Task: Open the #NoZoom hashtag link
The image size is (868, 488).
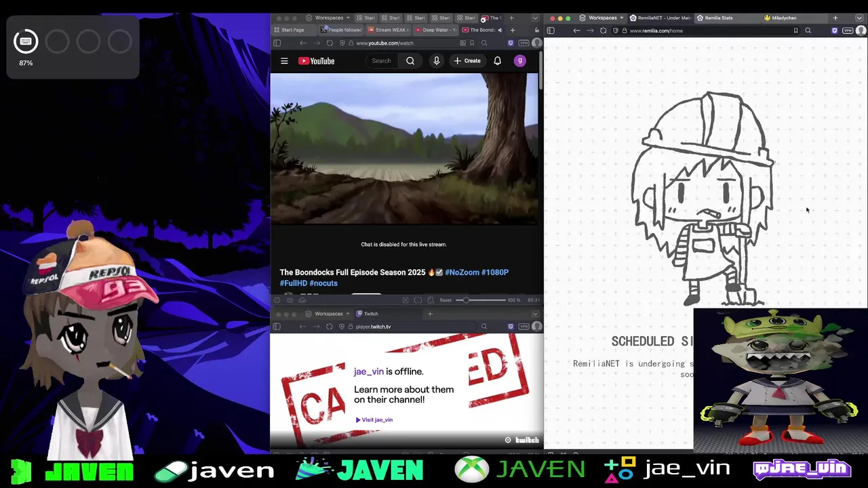Action: [462, 272]
